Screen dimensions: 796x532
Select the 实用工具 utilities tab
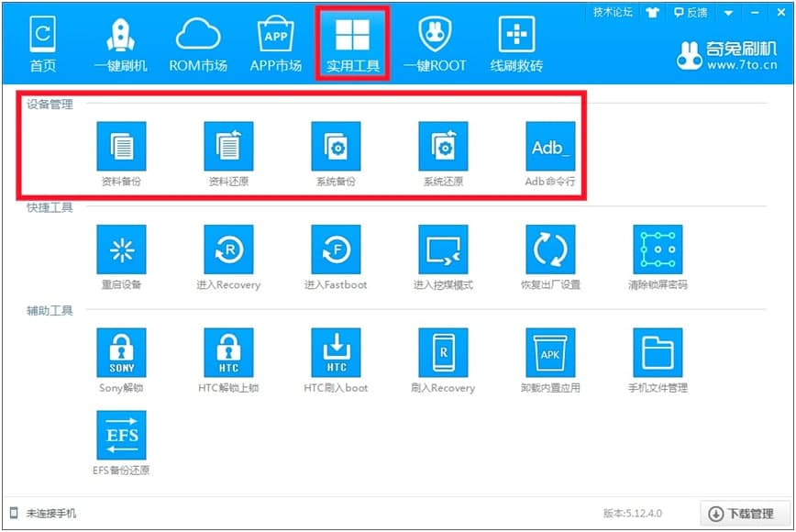point(353,44)
